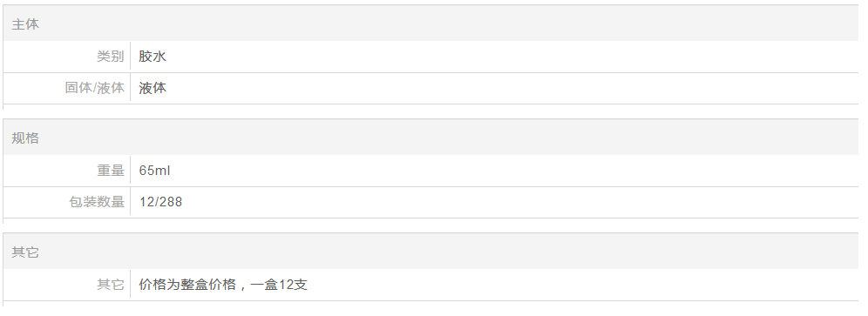Image resolution: width=868 pixels, height=316 pixels.
Task: Select the 其它 row label
Action: [x=111, y=285]
